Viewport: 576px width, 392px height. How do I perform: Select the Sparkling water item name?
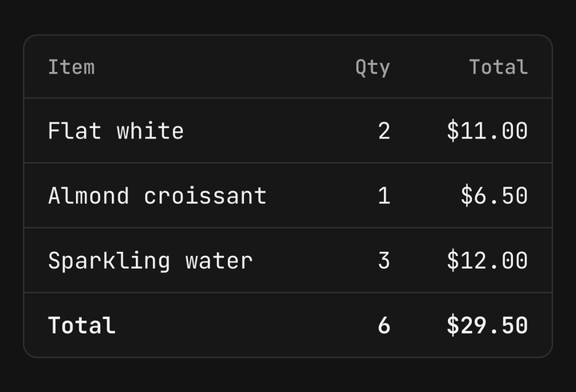point(150,261)
